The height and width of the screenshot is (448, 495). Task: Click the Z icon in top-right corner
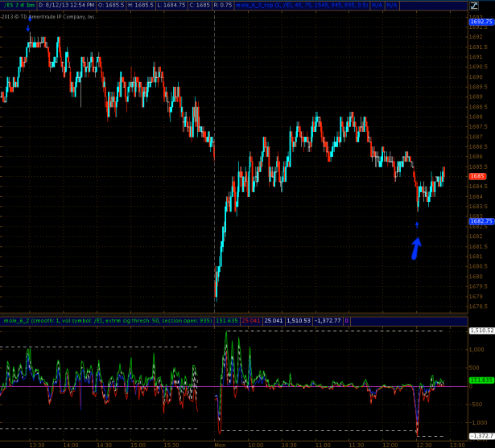tap(472, 7)
